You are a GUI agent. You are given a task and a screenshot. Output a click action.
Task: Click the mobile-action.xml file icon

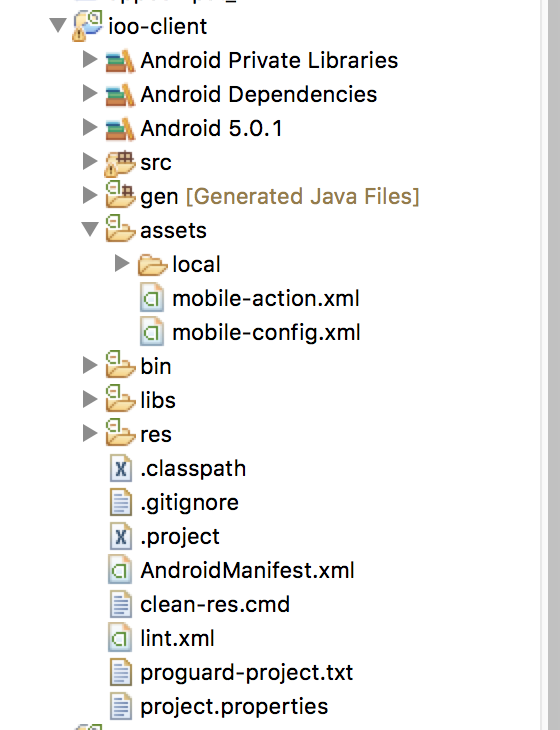coord(152,298)
